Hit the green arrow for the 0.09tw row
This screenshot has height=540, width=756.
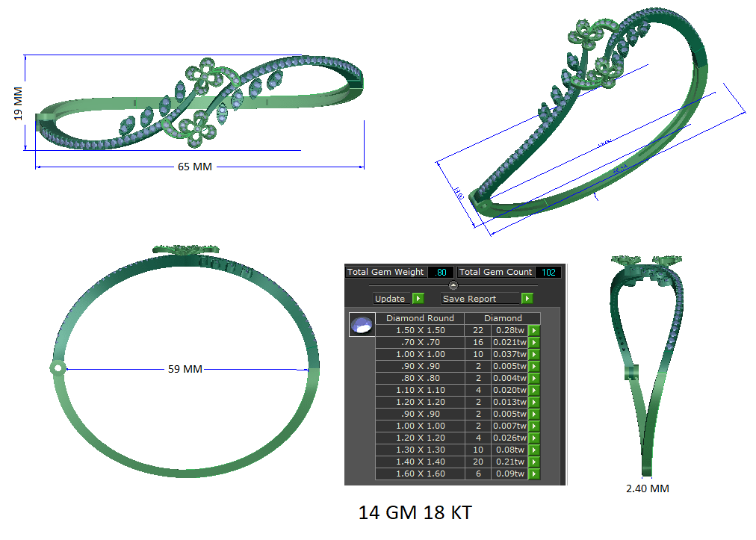(x=534, y=474)
